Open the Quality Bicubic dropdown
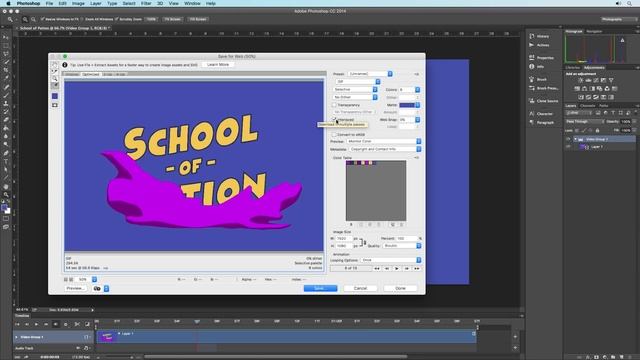The width and height of the screenshot is (640, 360). coord(402,246)
